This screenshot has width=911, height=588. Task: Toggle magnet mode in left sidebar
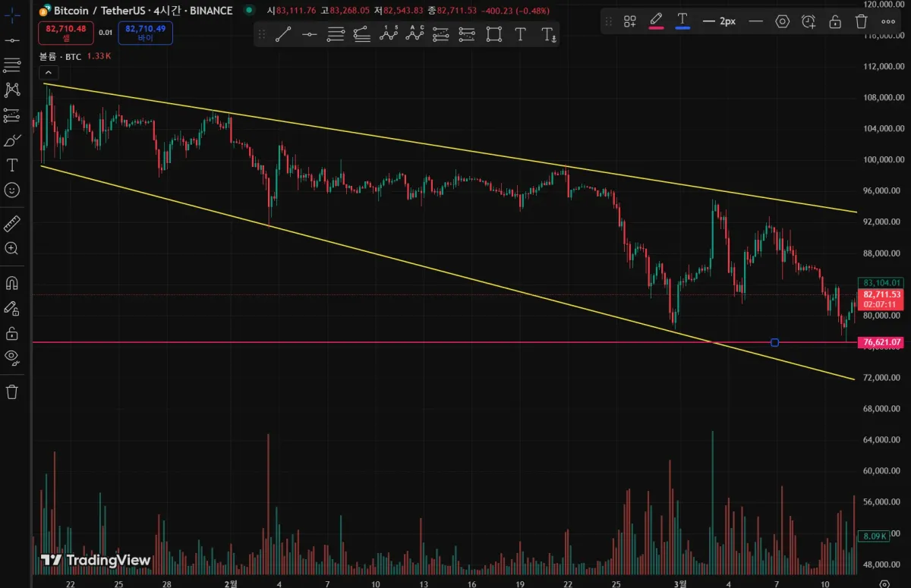coord(12,283)
